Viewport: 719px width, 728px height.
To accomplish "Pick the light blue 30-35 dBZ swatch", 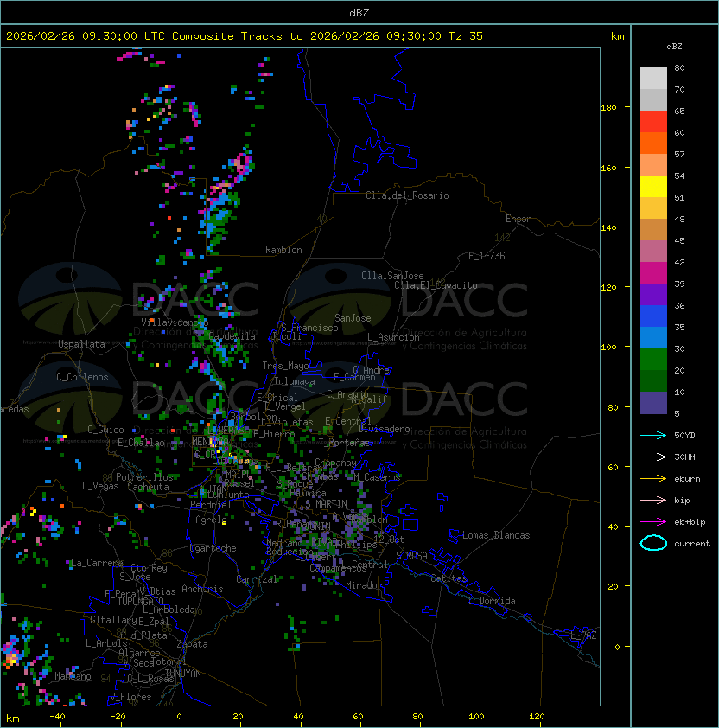I will (x=653, y=338).
